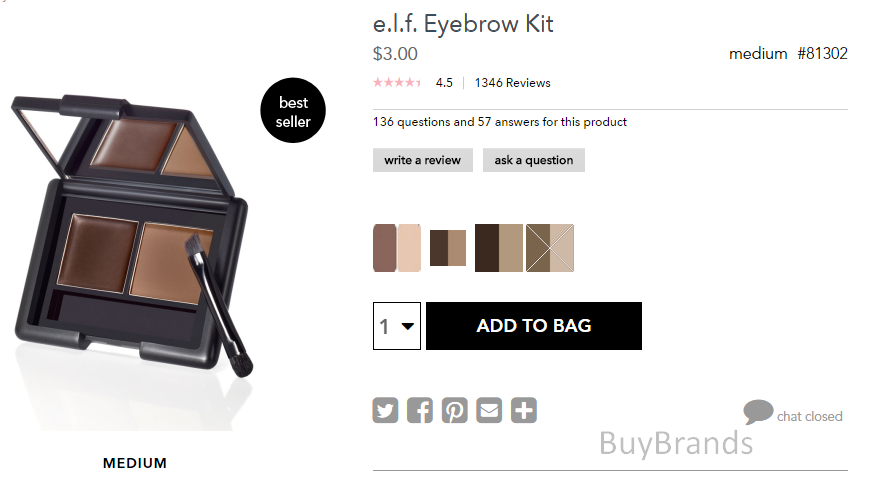Click the write a review button

point(423,160)
